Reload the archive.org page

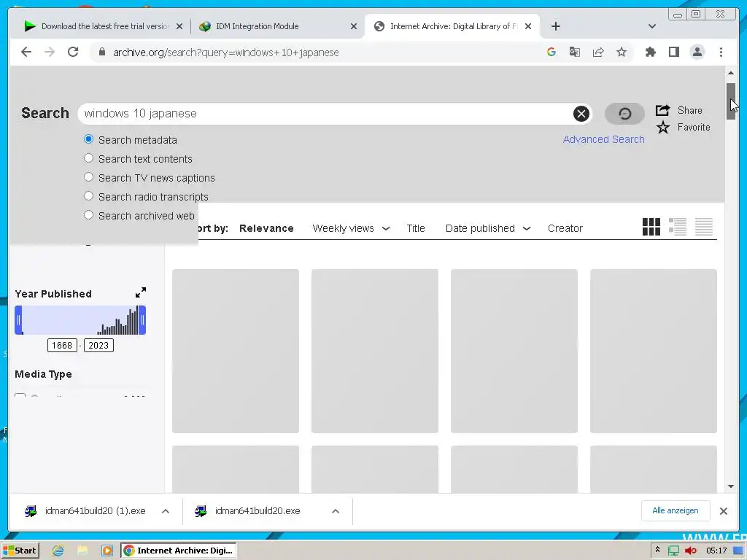(x=73, y=52)
